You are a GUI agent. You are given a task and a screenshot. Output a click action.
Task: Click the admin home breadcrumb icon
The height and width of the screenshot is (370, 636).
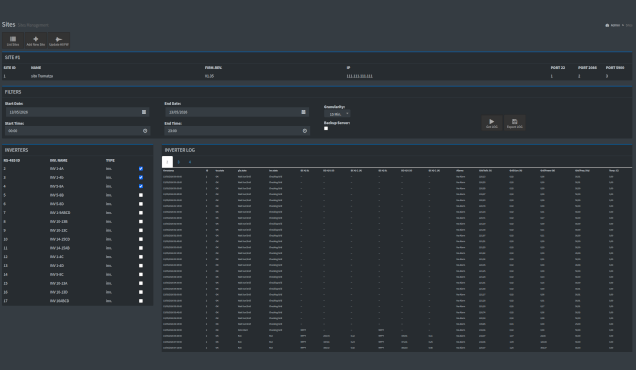[x=607, y=25]
